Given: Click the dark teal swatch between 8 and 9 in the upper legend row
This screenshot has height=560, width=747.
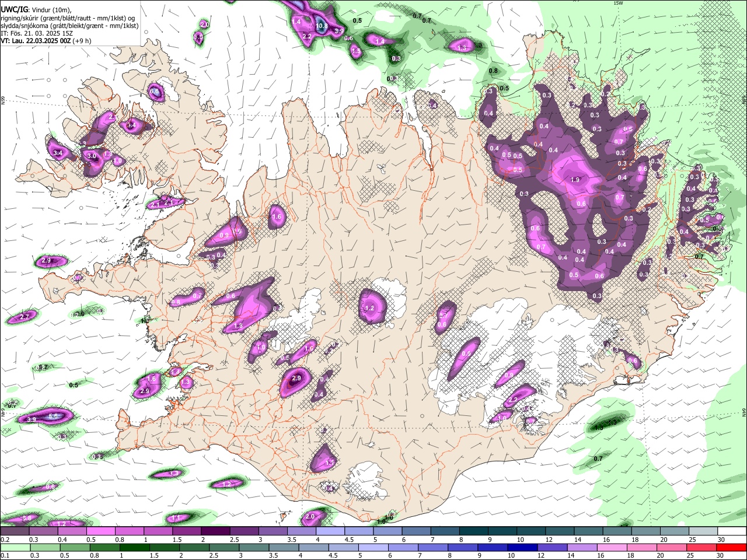Looking at the screenshot, I should tap(473, 531).
